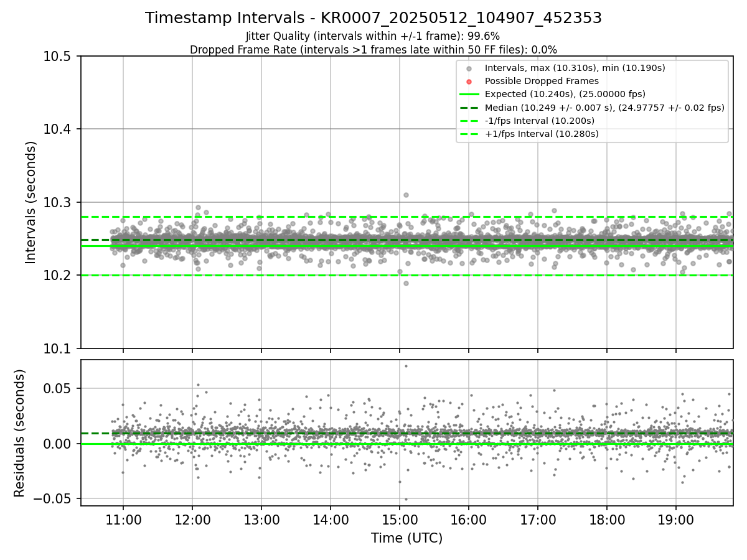Click the minimum interval outlier point near 10.19s
747x560 pixels.
pyautogui.click(x=406, y=283)
